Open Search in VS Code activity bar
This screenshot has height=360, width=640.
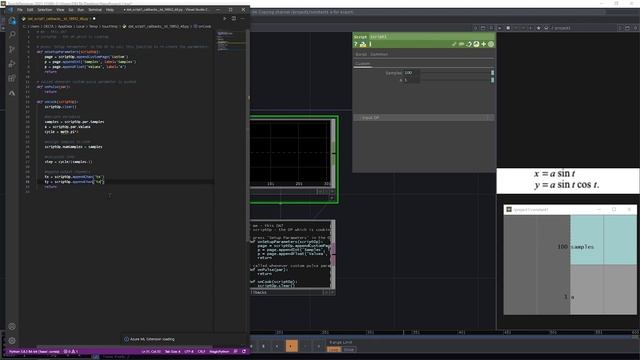point(12,35)
